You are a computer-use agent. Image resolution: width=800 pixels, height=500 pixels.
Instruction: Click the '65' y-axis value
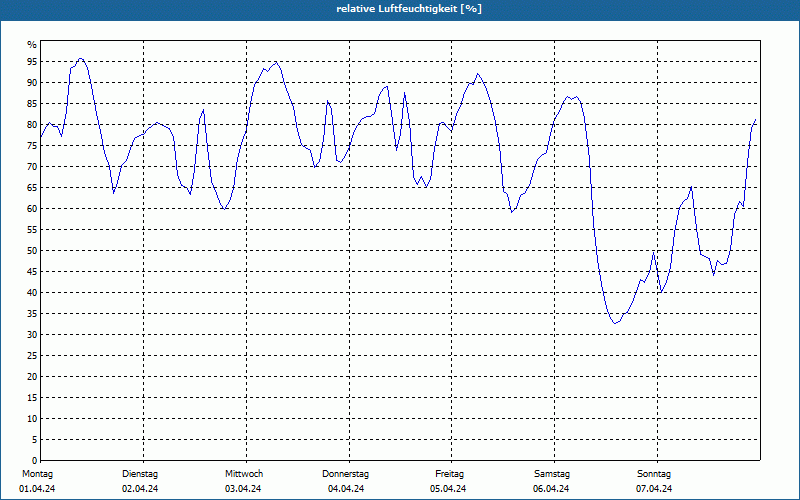tap(32, 188)
